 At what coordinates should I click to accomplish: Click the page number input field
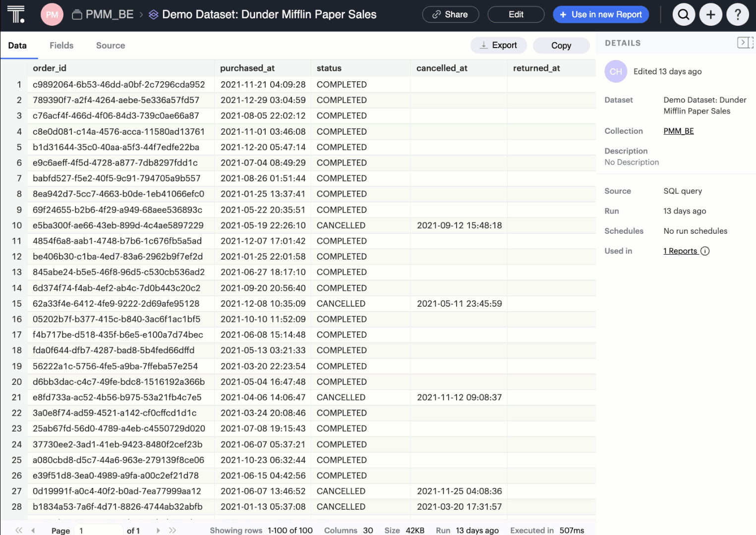(98, 530)
